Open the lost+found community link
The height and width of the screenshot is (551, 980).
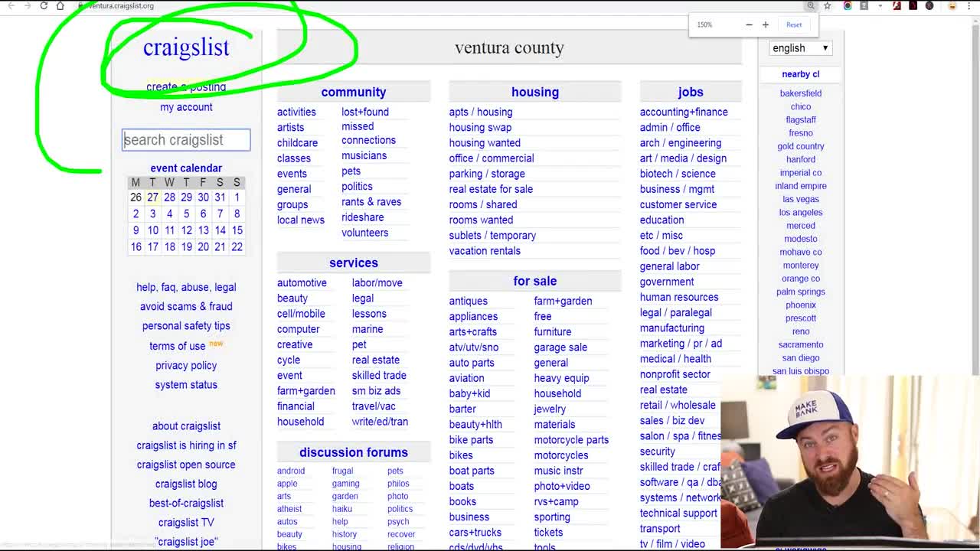[365, 112]
